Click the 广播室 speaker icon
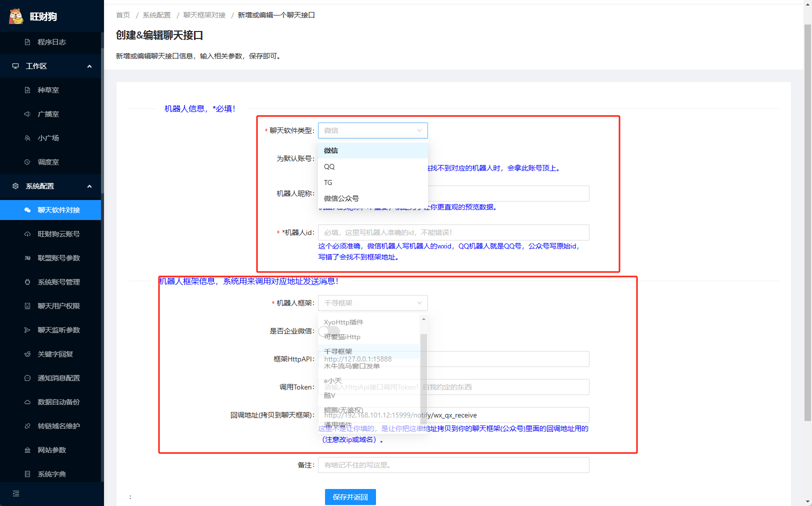This screenshot has height=506, width=812. pos(27,114)
